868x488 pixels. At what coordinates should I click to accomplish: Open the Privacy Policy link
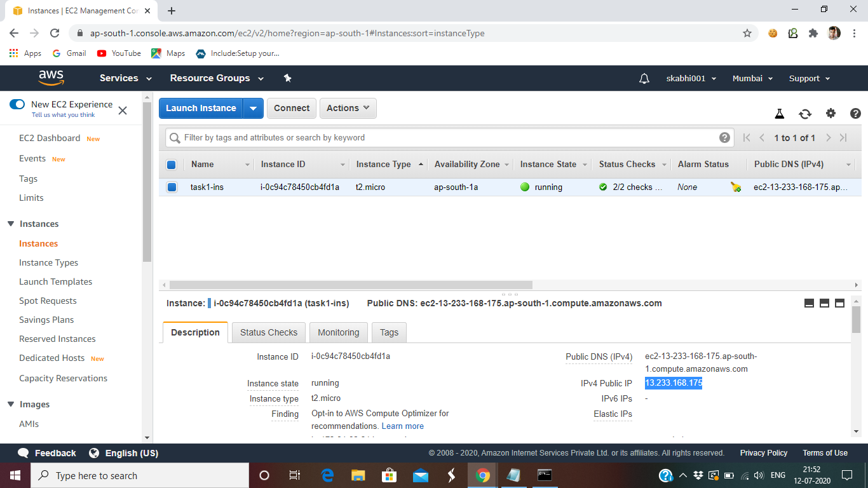tap(764, 453)
